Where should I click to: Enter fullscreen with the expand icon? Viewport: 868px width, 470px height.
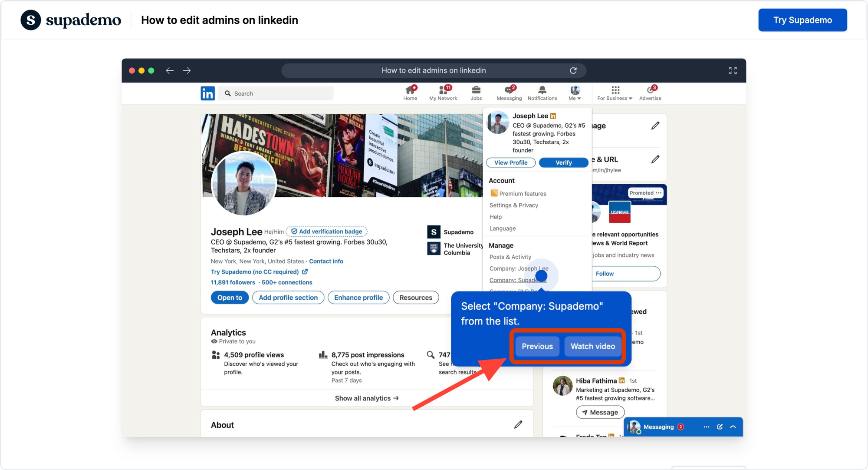(733, 70)
